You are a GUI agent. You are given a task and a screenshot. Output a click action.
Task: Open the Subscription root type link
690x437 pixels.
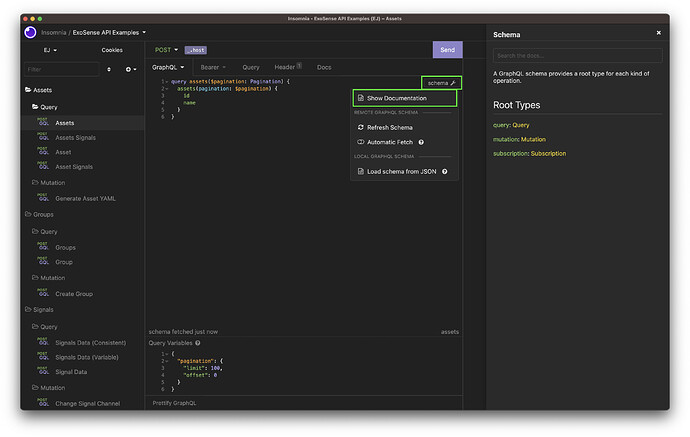pyautogui.click(x=548, y=154)
